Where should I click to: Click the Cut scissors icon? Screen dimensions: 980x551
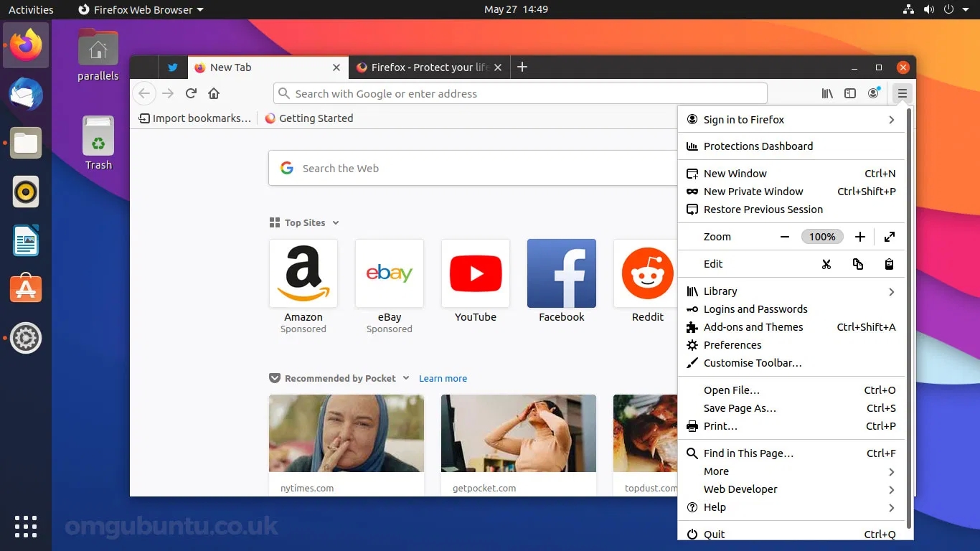(826, 264)
